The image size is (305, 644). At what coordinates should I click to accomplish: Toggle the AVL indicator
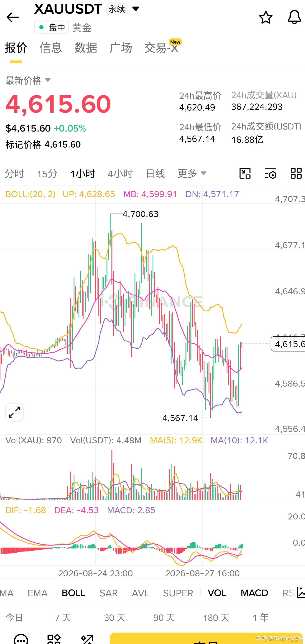point(141,593)
